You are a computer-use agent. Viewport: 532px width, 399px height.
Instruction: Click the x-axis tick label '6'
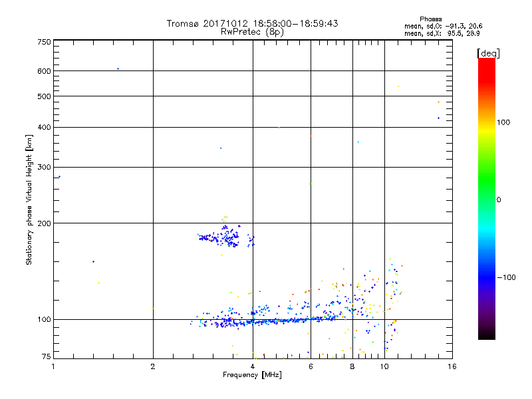[x=311, y=366]
